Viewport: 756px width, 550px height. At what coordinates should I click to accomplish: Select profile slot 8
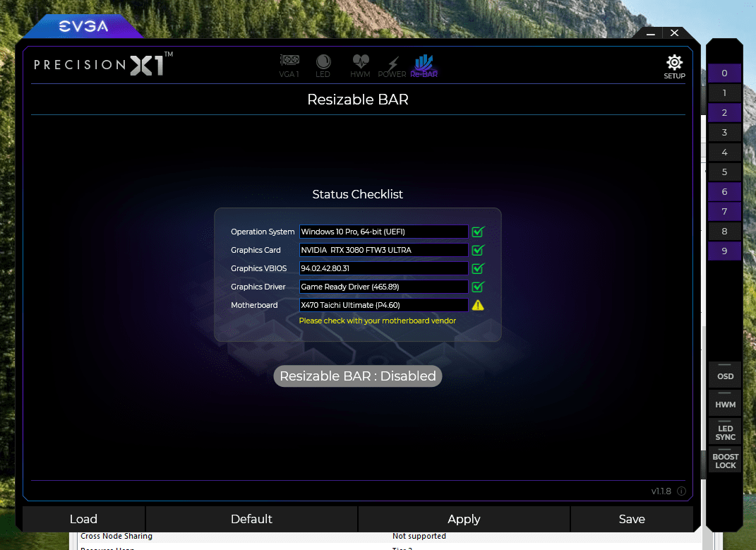[x=724, y=232]
